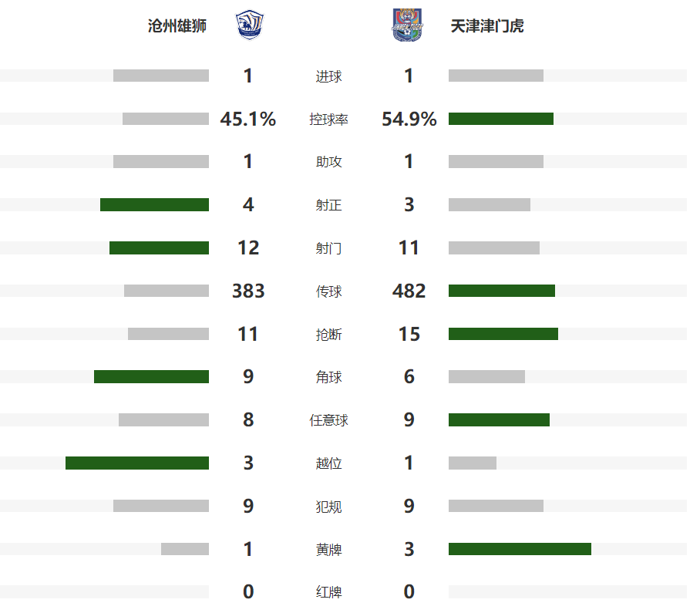Click the 进球 goals label
Viewport: 700px width, 613px height.
[x=329, y=76]
